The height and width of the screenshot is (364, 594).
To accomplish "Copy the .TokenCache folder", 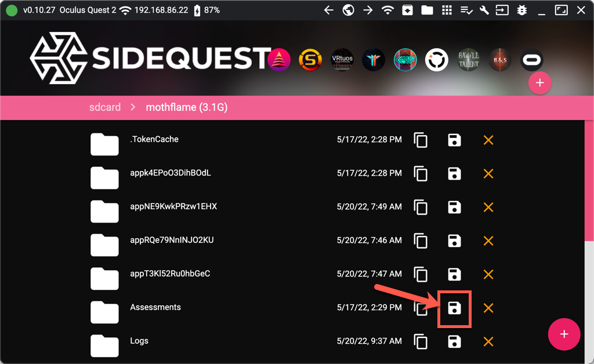I will [x=421, y=140].
